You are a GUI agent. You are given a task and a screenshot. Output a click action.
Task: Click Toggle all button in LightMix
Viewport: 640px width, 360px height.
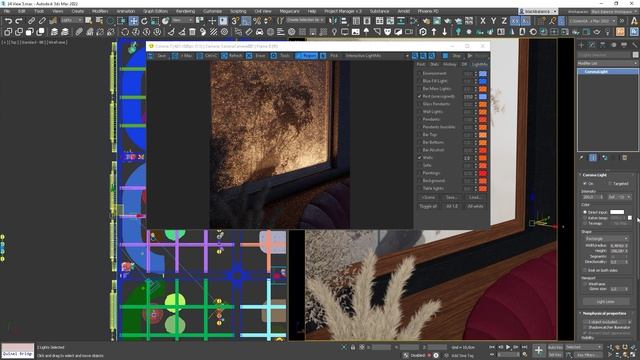pyautogui.click(x=428, y=206)
